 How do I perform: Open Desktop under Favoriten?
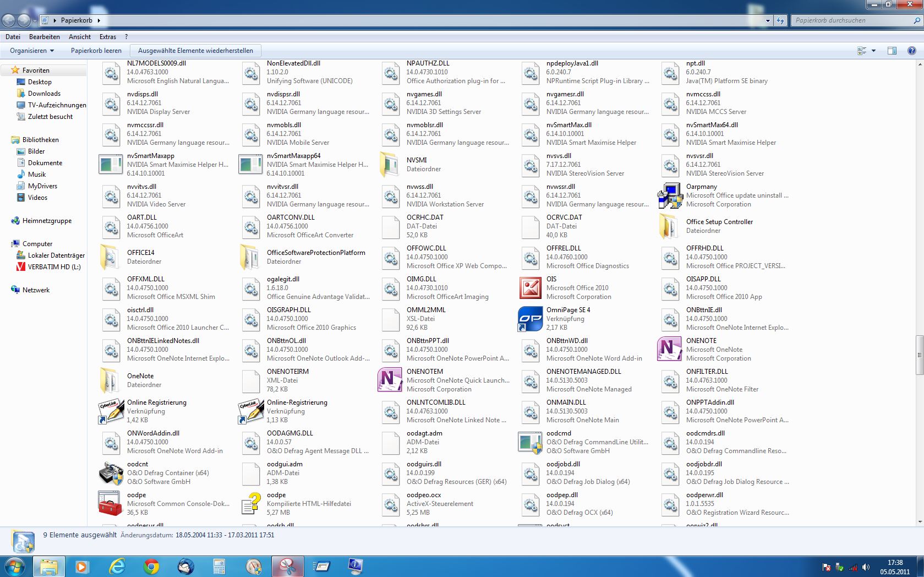[x=40, y=82]
